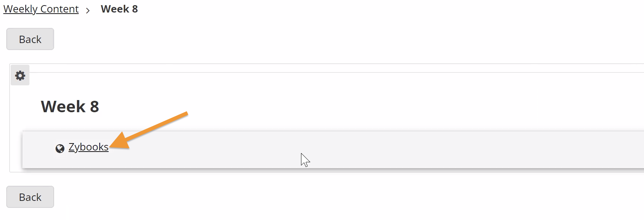Click the globe icon beside Zybooks
Image resolution: width=644 pixels, height=220 pixels.
click(x=60, y=148)
